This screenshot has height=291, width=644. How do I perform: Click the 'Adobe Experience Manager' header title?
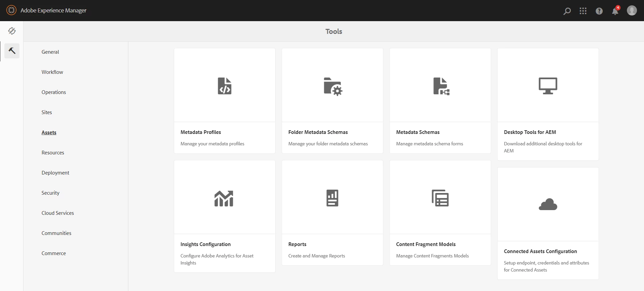53,10
